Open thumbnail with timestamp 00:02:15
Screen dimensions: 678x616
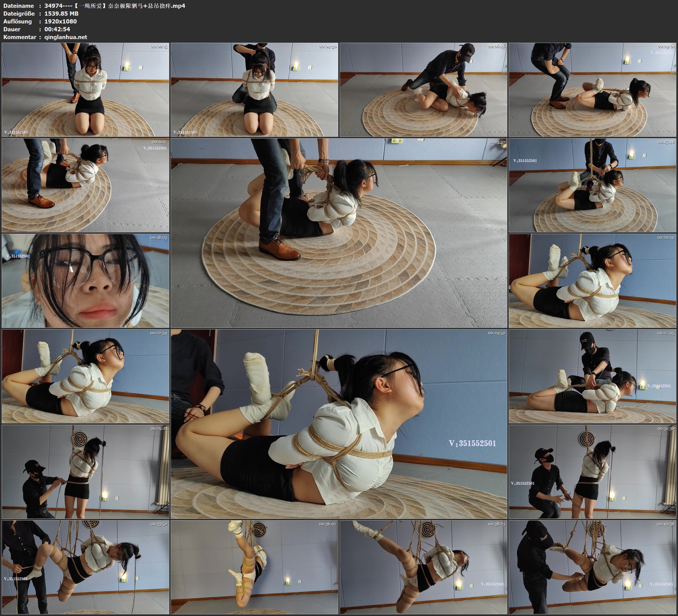85,89
